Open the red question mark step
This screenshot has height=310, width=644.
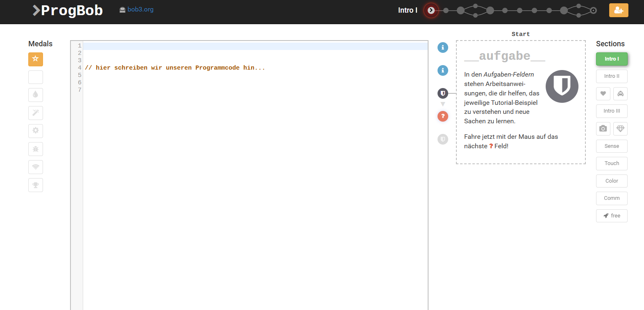(442, 116)
